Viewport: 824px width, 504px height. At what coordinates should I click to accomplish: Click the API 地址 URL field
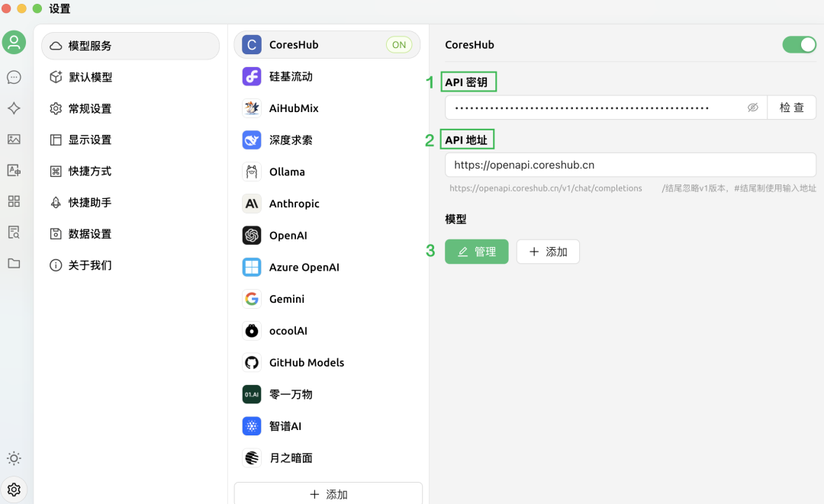point(631,165)
